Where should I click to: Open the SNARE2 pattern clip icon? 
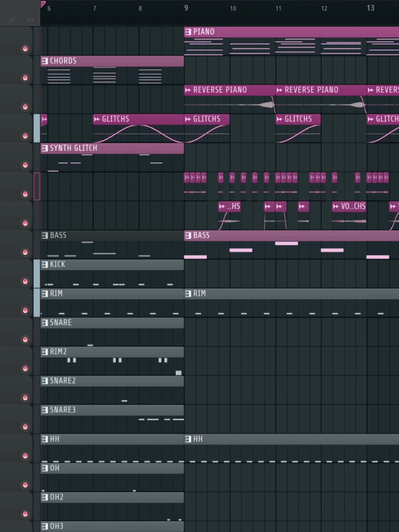(45, 381)
